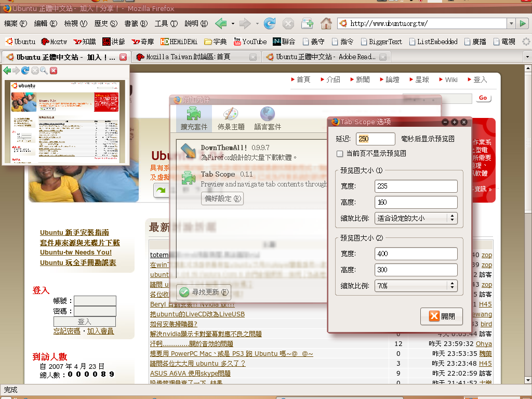Open the tab list dropdown at tab bar end
The height and width of the screenshot is (399, 532).
pyautogui.click(x=527, y=57)
